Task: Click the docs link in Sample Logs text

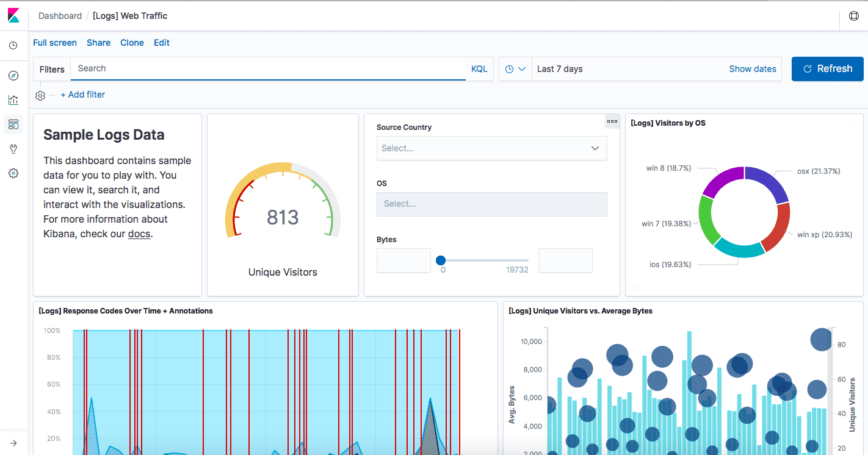Action: 139,234
